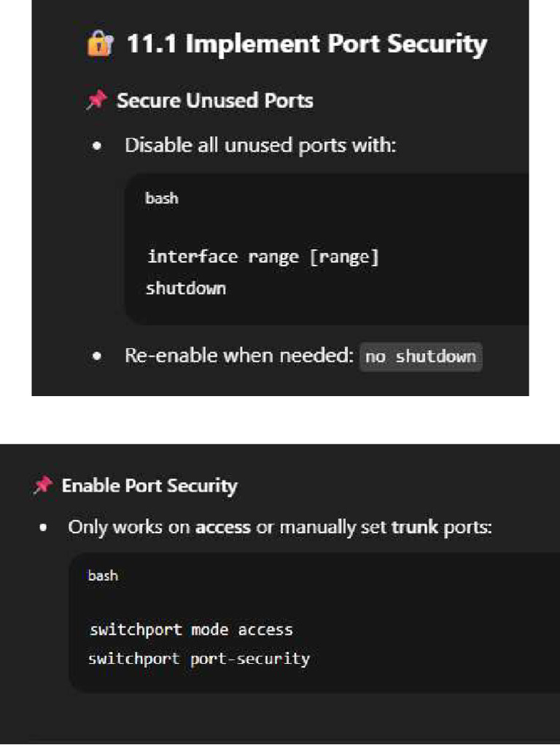Screen dimensions: 560x747
Task: Select the "Enable Port Security" subheading
Action: tap(149, 486)
